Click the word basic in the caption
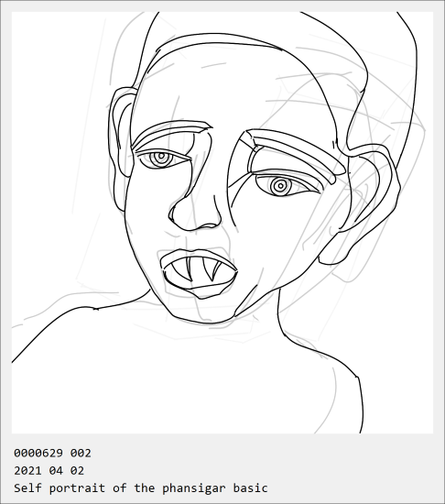Image resolution: width=445 pixels, height=504 pixels. 251,488
